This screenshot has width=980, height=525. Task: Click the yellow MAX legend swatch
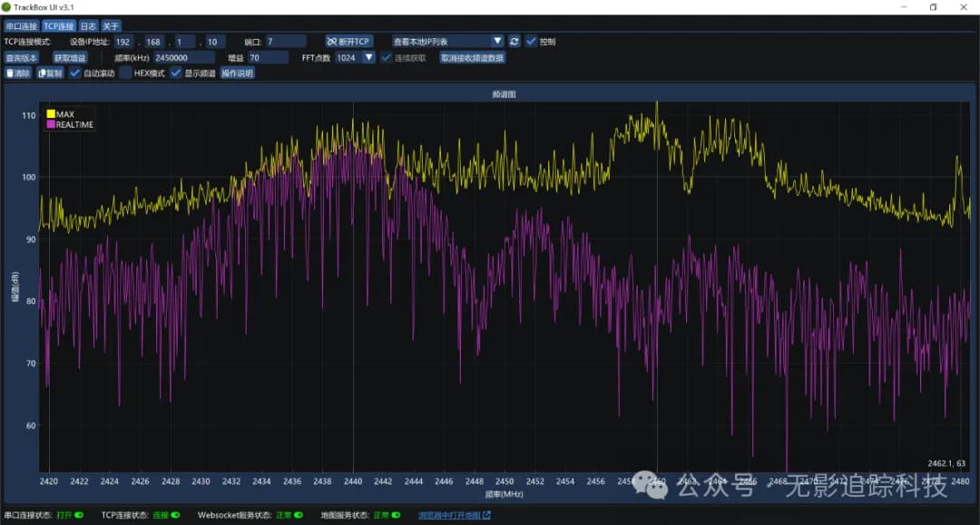pyautogui.click(x=51, y=114)
